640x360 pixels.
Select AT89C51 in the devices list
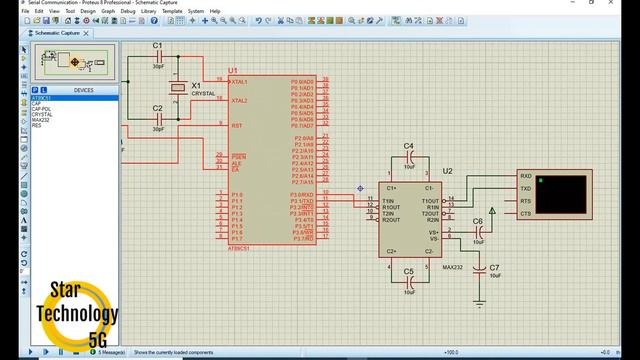[75, 98]
